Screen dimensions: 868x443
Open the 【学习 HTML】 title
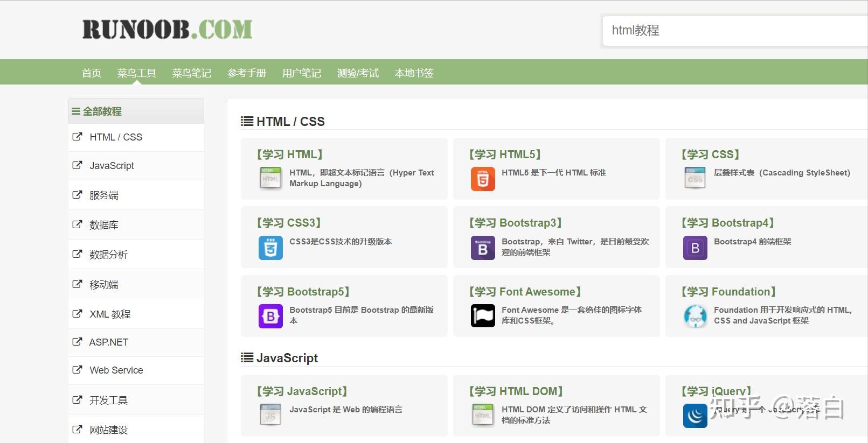(290, 154)
